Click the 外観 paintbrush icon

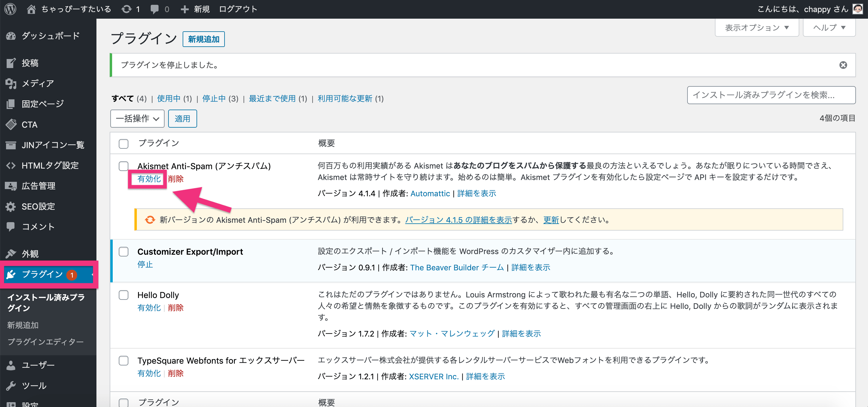[11, 253]
